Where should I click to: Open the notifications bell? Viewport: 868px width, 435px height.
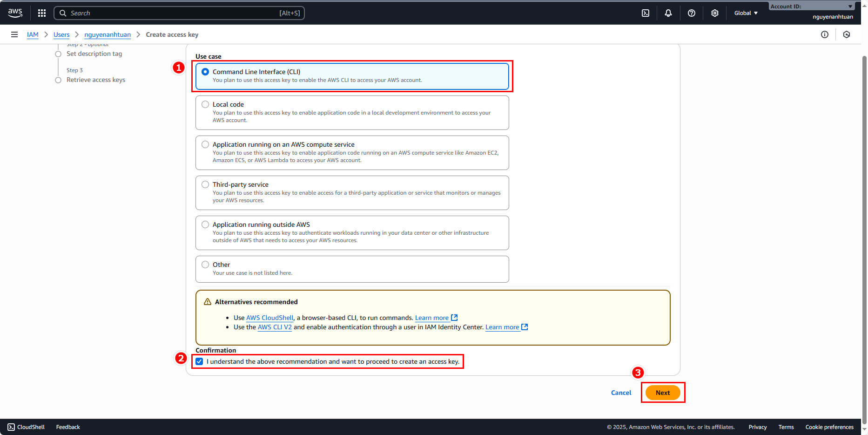point(668,13)
